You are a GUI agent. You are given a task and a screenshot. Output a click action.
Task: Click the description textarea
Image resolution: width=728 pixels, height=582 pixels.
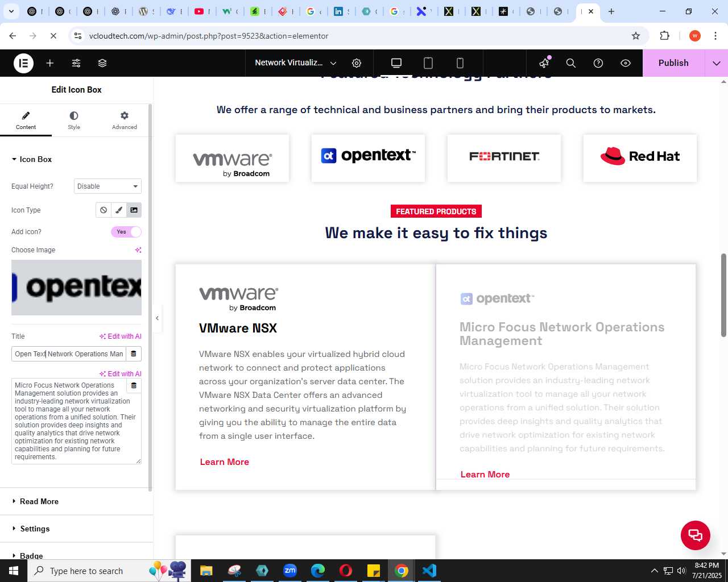76,421
